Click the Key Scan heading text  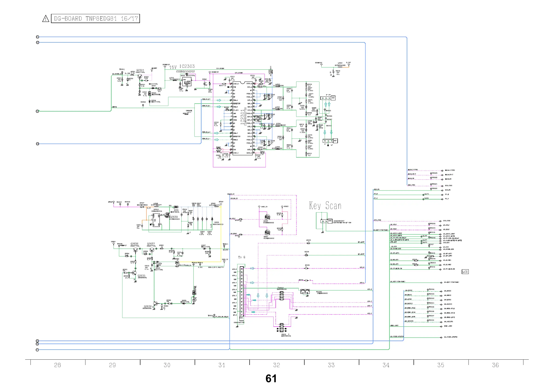click(325, 206)
